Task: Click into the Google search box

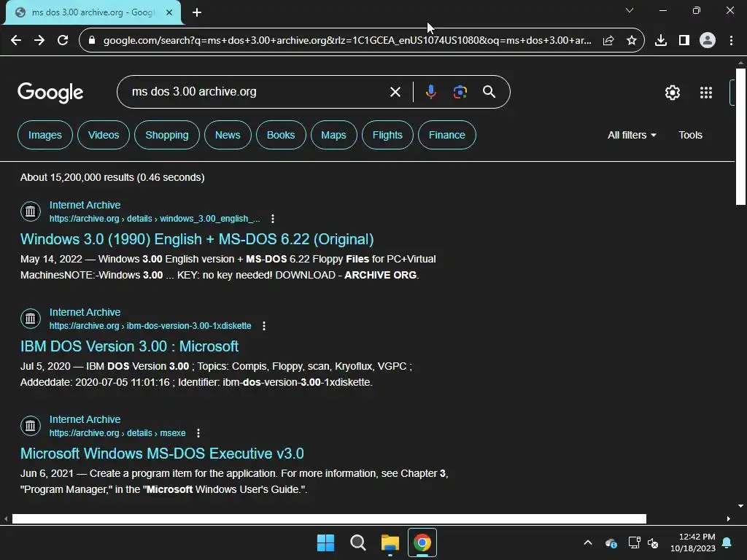Action: (x=258, y=92)
